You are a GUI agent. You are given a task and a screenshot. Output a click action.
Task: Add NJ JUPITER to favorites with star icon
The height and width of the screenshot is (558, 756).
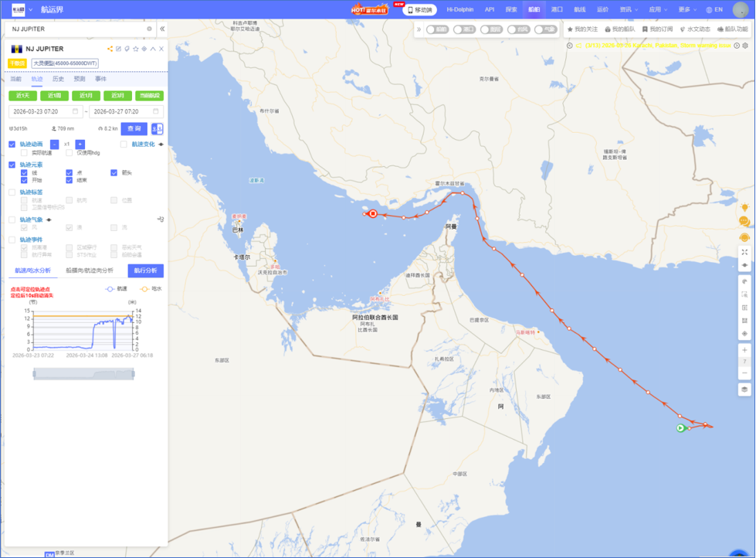[135, 49]
